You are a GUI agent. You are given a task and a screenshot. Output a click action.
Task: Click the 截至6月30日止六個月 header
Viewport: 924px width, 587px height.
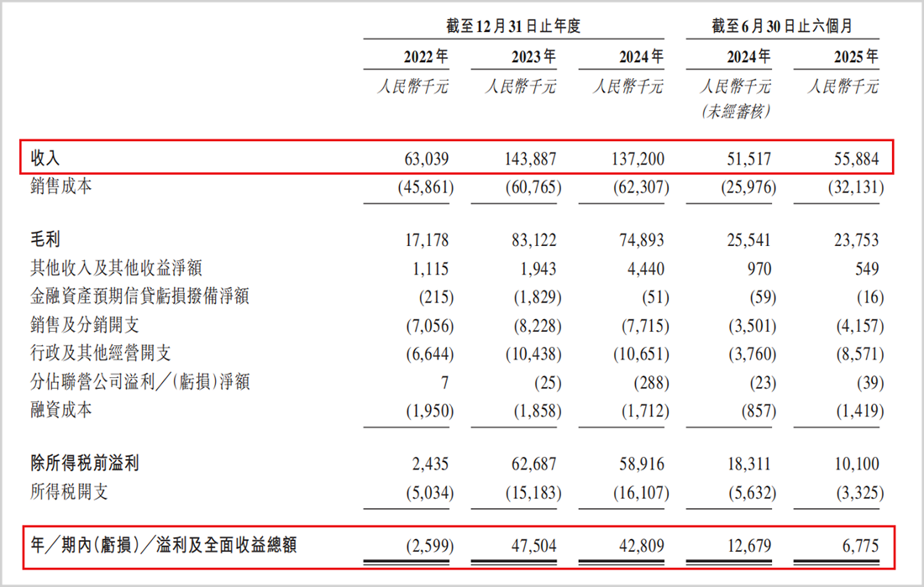click(x=782, y=26)
